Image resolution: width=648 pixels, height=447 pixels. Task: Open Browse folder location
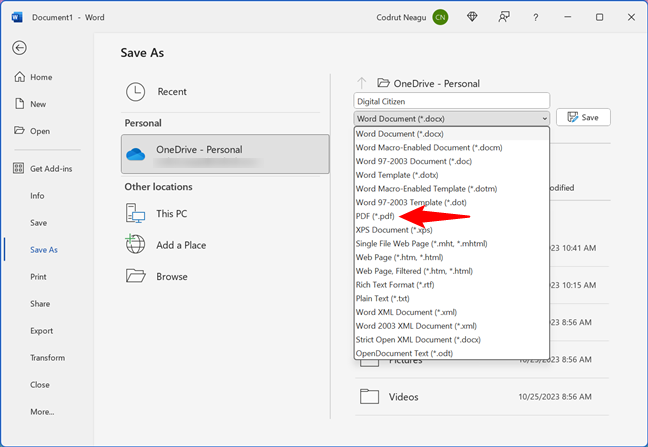coord(136,276)
